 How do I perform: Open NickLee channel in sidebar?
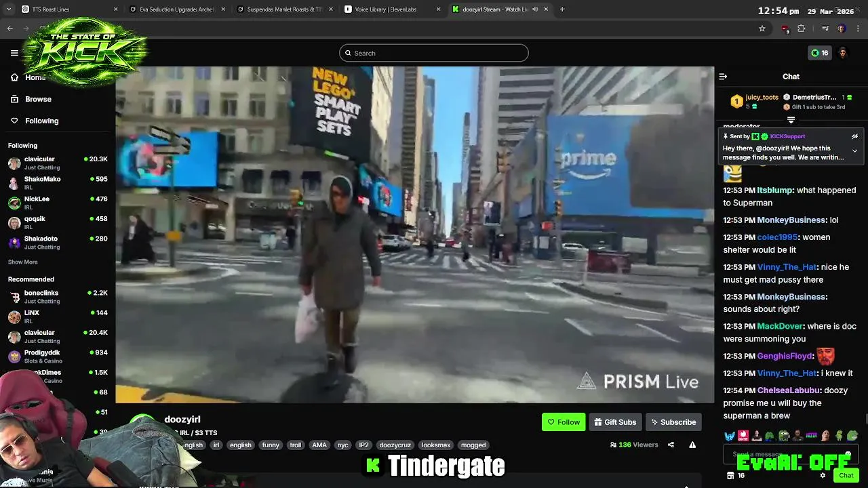tap(58, 203)
